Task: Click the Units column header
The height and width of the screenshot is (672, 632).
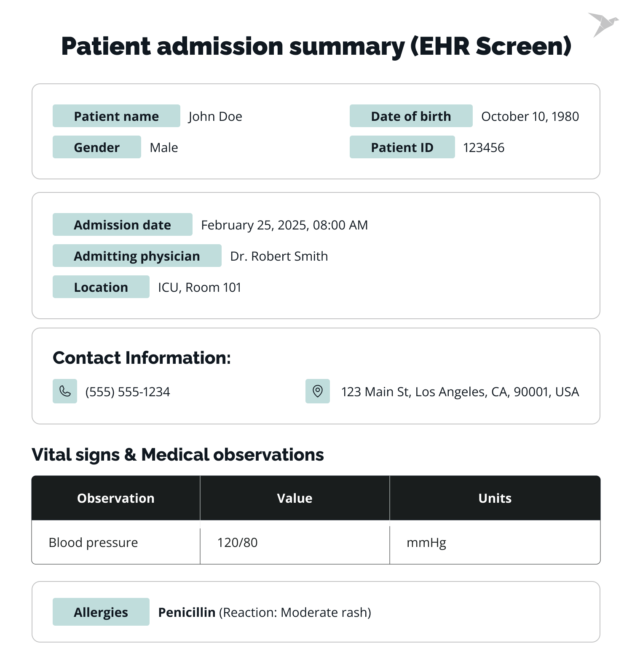Action: click(495, 498)
